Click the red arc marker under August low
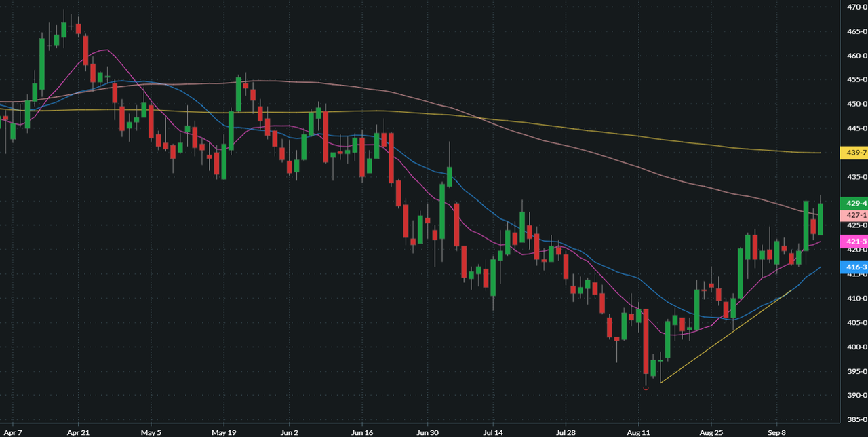Viewport: 868px width, 437px height. tap(646, 388)
